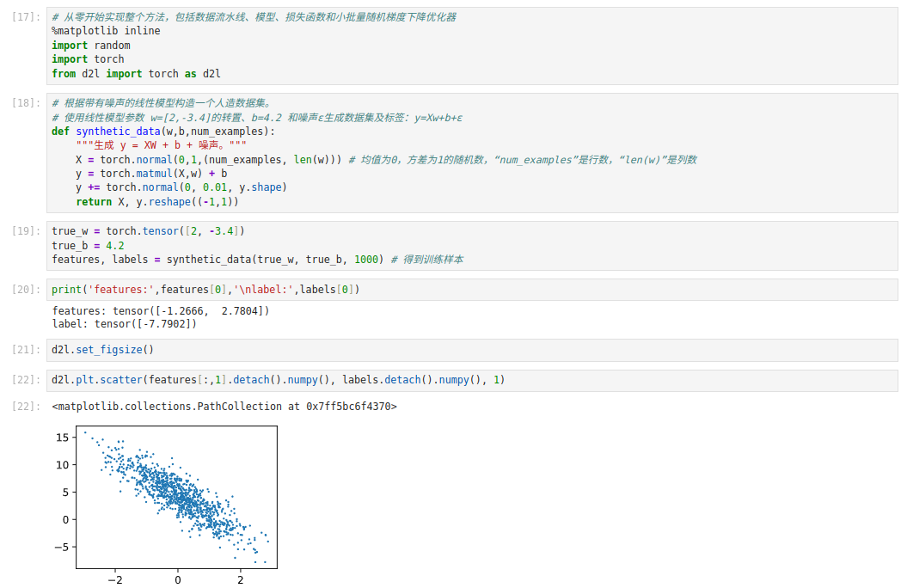Image resolution: width=901 pixels, height=588 pixels.
Task: Click the %matplotlib inline line
Action: pyautogui.click(x=105, y=31)
